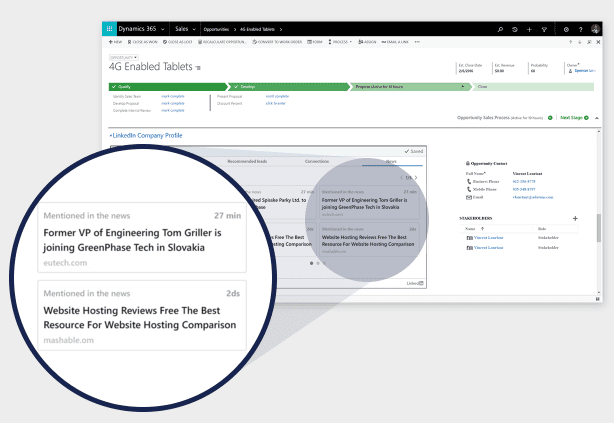Click the Est. Revenue field

pyautogui.click(x=505, y=68)
